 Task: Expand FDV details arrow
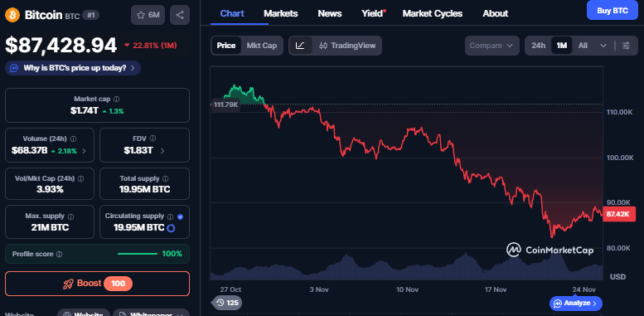[162, 151]
